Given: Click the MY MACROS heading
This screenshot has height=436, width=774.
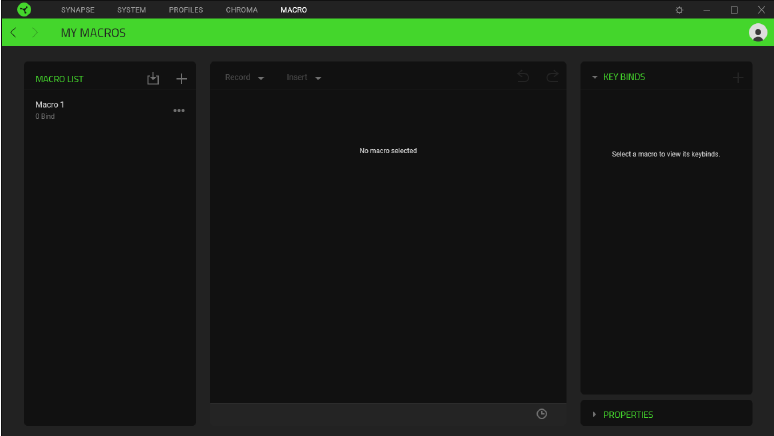Looking at the screenshot, I should click(93, 33).
